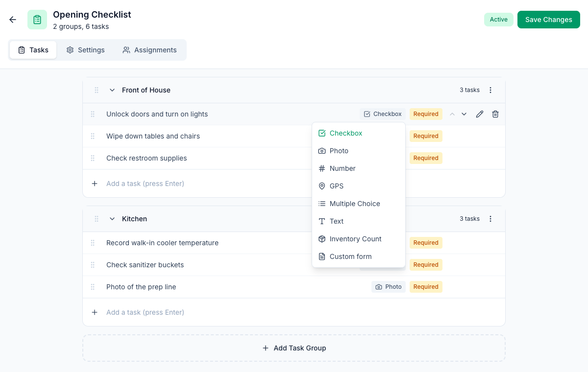The width and height of the screenshot is (588, 372).
Task: Click the task name Wipe down tables and chairs
Action: 153,136
